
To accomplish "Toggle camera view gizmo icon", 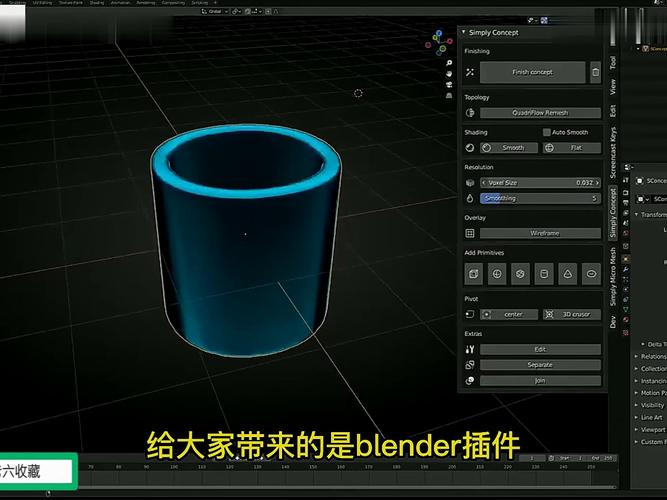I will click(449, 85).
